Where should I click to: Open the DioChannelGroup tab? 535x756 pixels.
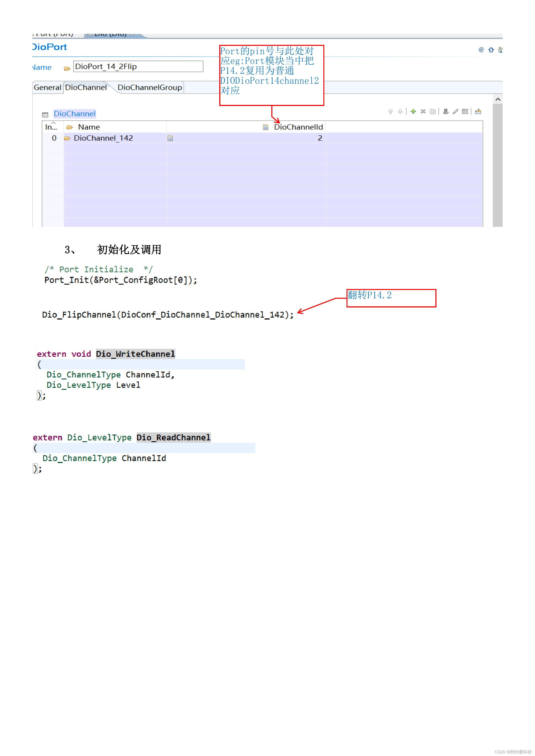pyautogui.click(x=150, y=88)
